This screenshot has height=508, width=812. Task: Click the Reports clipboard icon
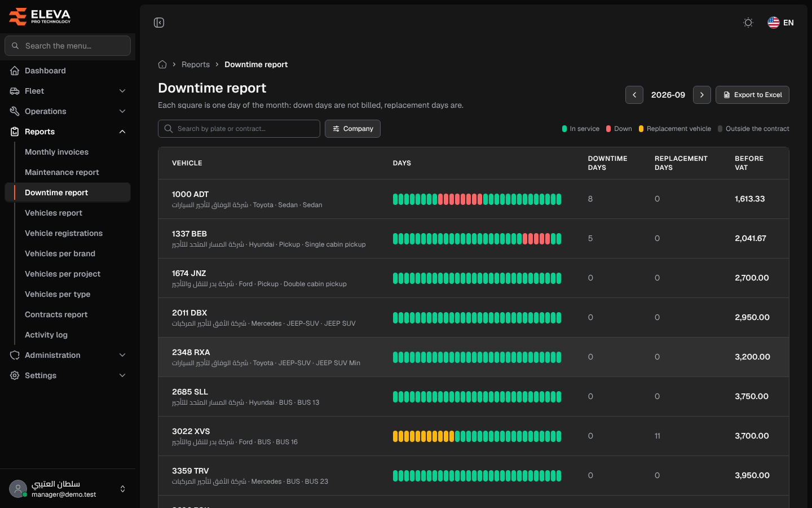(15, 132)
